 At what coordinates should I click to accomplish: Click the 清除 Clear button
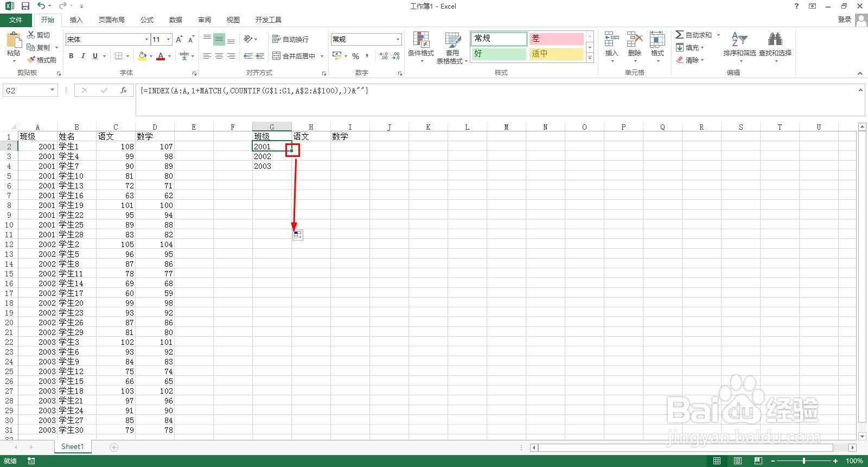coord(690,60)
